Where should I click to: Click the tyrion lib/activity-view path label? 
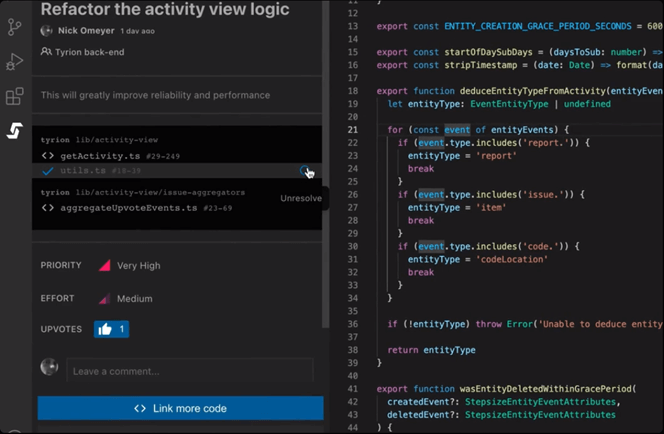point(99,140)
